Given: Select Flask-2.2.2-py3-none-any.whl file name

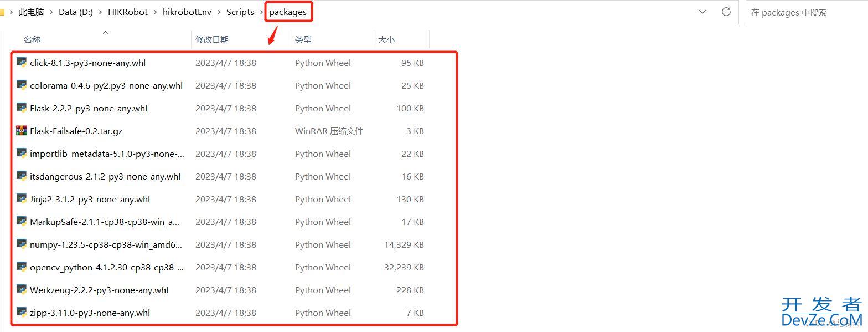Looking at the screenshot, I should pos(89,108).
